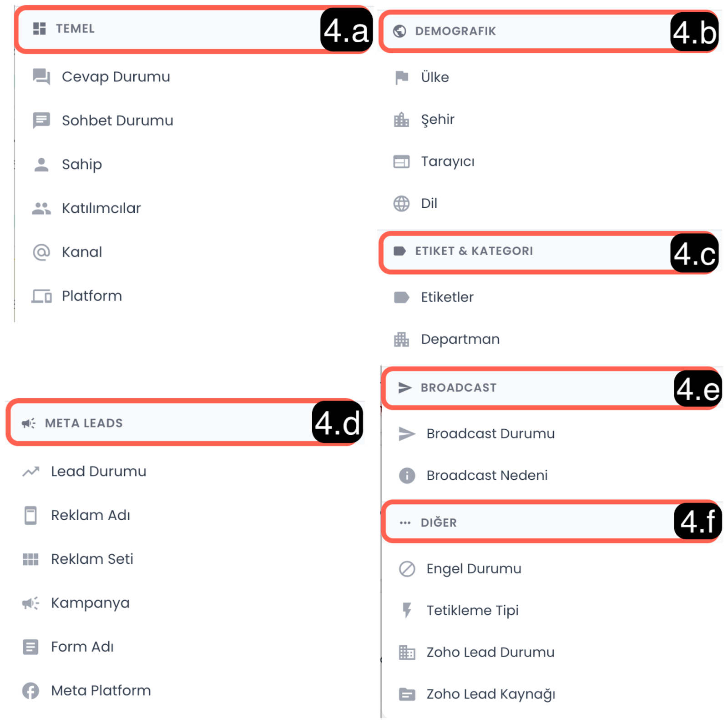Click the Engel Durumu blocked circle icon

point(407,569)
